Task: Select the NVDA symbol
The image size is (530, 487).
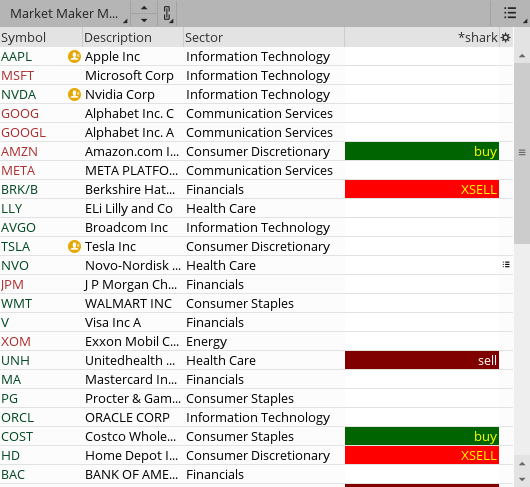Action: point(18,95)
